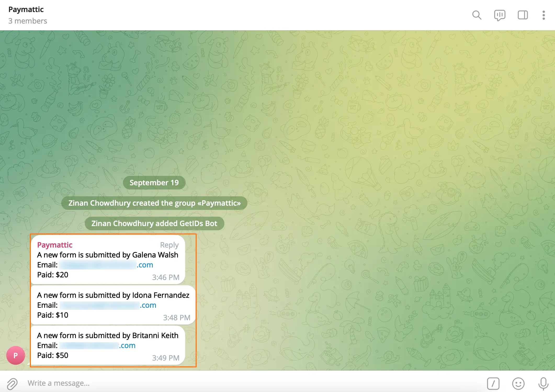
Task: Click the September 19 date badge
Action: click(x=154, y=183)
